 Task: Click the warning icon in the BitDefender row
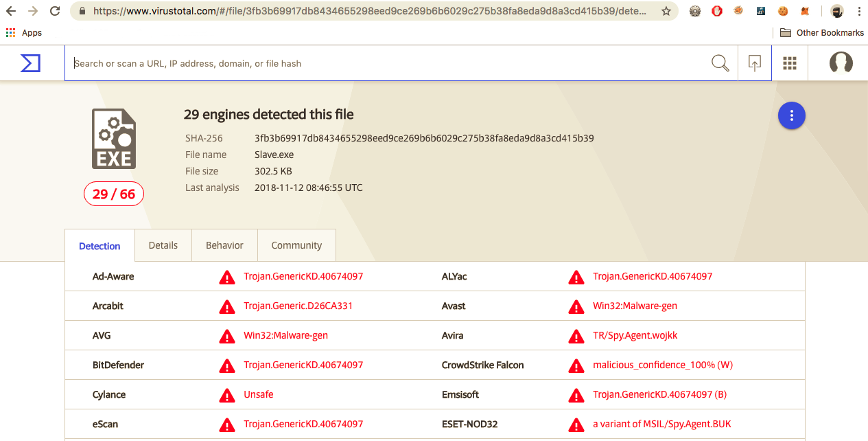(x=226, y=365)
